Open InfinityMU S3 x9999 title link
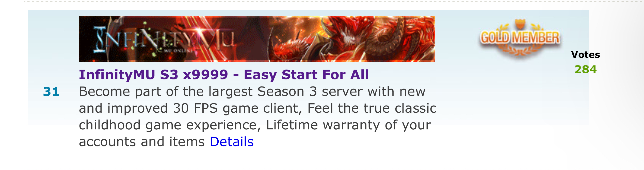This screenshot has height=170, width=644. coord(224,75)
